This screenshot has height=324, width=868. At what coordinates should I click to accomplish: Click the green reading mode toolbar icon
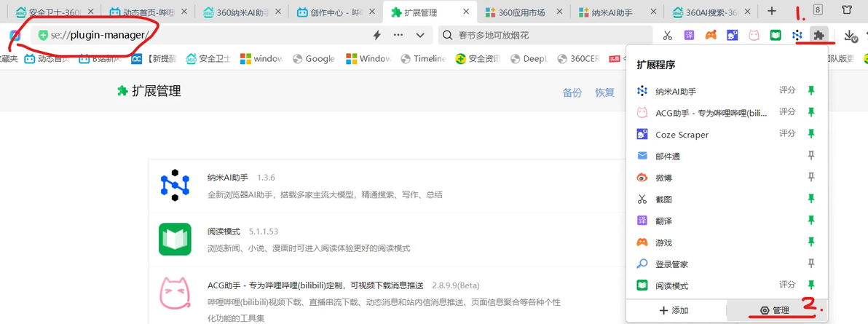[776, 36]
